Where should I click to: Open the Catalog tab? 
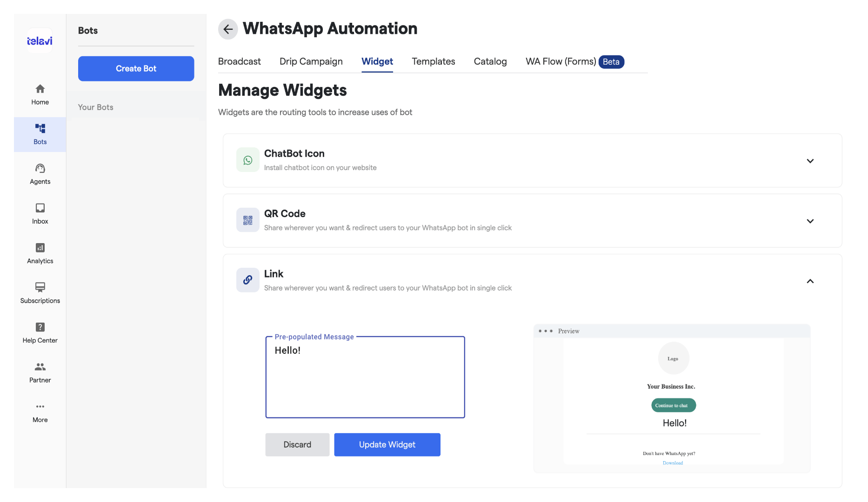tap(490, 61)
